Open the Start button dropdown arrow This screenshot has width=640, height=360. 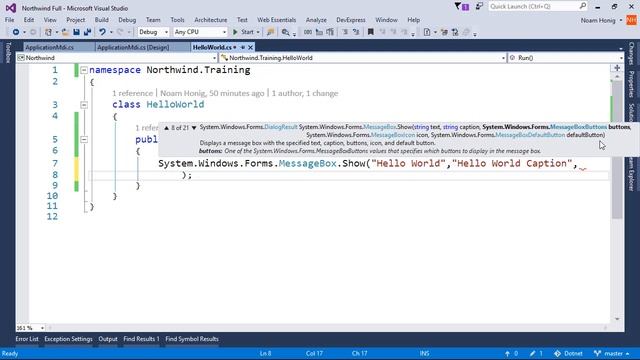click(x=258, y=32)
